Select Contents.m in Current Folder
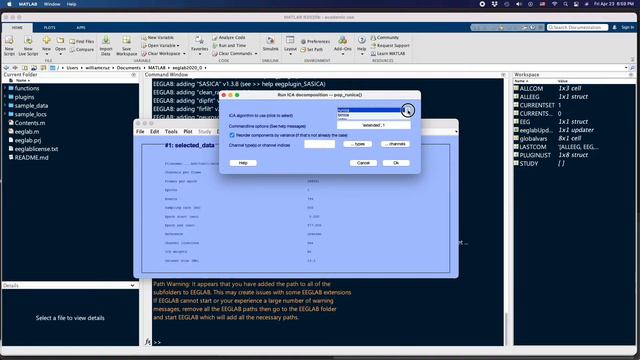This screenshot has height=360, width=640. (x=29, y=123)
